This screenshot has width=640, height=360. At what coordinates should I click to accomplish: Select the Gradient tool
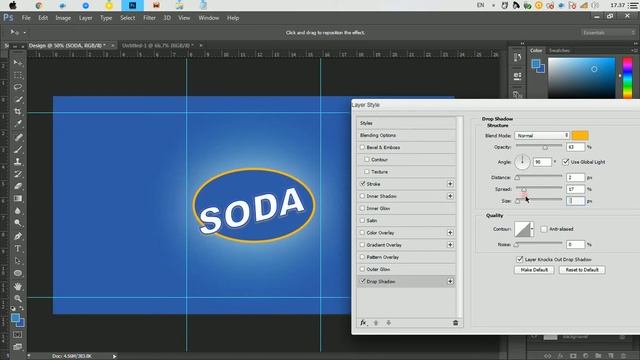(x=18, y=198)
